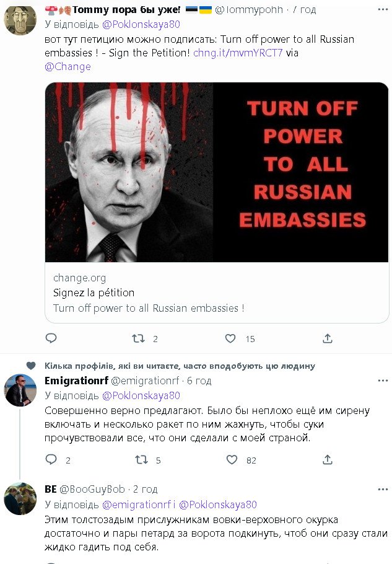
Task: Retweet Tommy's petition tweet
Action: [x=139, y=338]
